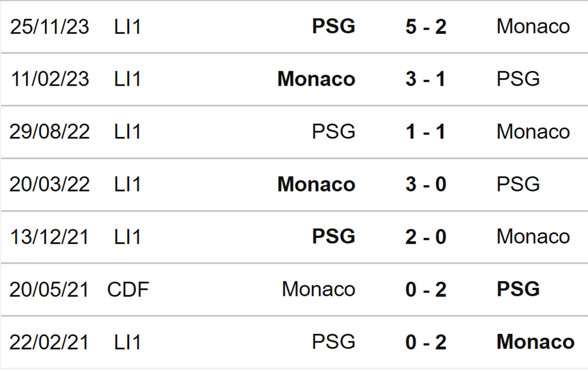
Task: Select the CDF competition label
Action: [x=128, y=289]
